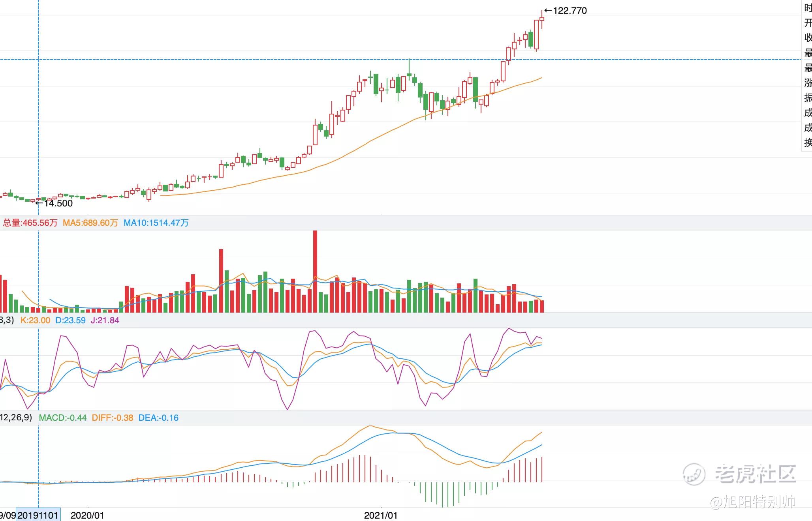Click the DEA:-0.16 indicator label
This screenshot has height=521, width=812.
coord(158,418)
